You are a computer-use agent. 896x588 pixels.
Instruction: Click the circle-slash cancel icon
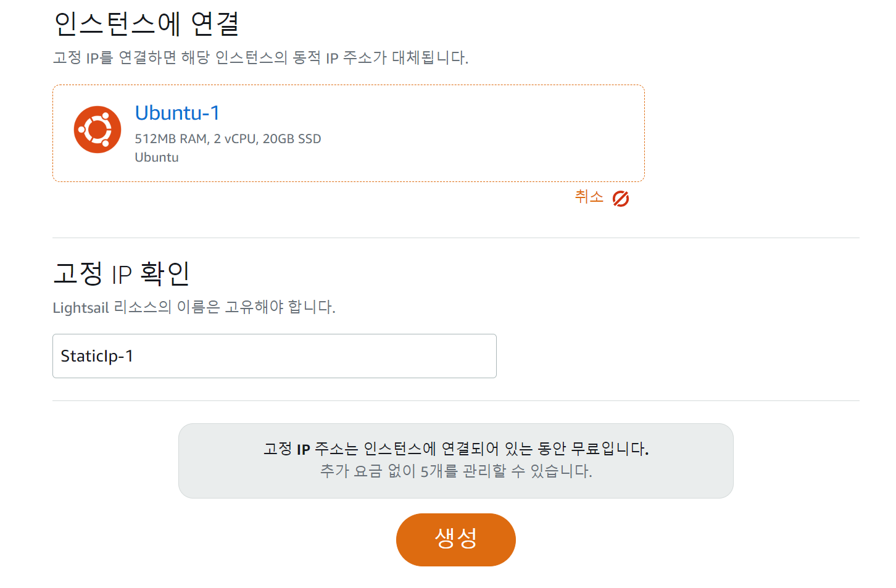point(621,199)
